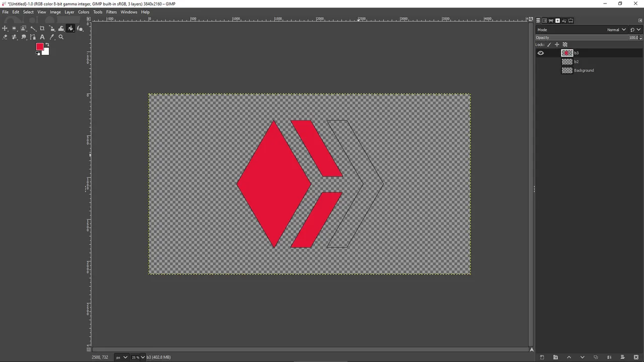Image resolution: width=644 pixels, height=362 pixels.
Task: Select the Zoom magnifier tool
Action: pyautogui.click(x=61, y=37)
